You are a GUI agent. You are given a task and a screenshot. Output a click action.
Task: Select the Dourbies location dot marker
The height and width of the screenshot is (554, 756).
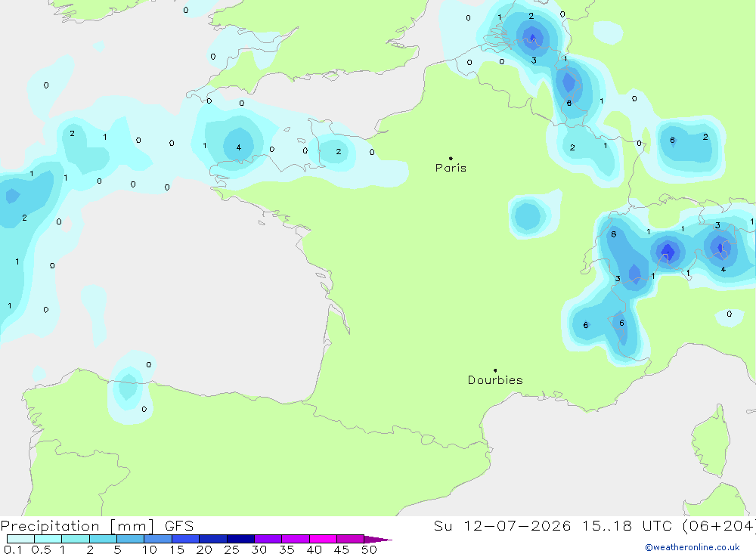495,370
